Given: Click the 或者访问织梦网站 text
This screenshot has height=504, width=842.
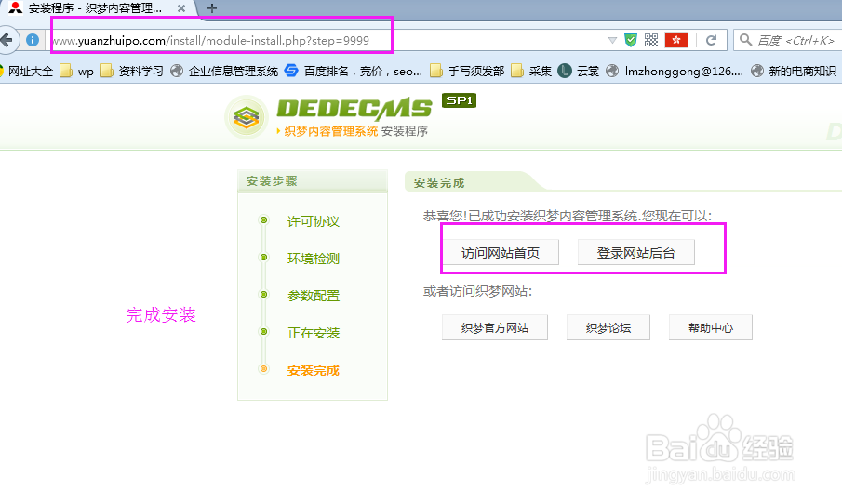Looking at the screenshot, I should point(477,291).
